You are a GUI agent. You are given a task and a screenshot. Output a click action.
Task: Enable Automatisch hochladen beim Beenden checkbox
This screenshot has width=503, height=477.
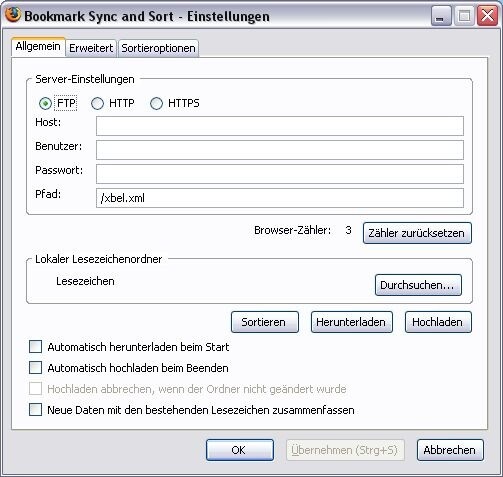[x=35, y=368]
